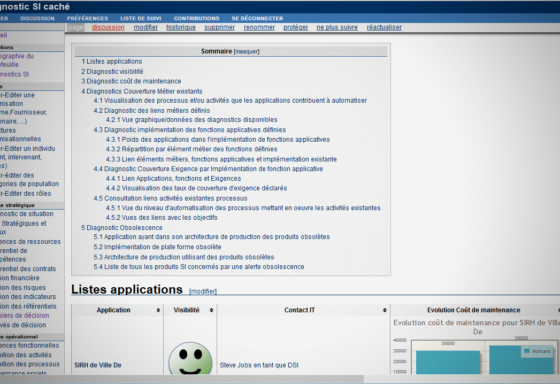
Task: Open PRÉFÉRENCES in the top menu
Action: point(88,19)
